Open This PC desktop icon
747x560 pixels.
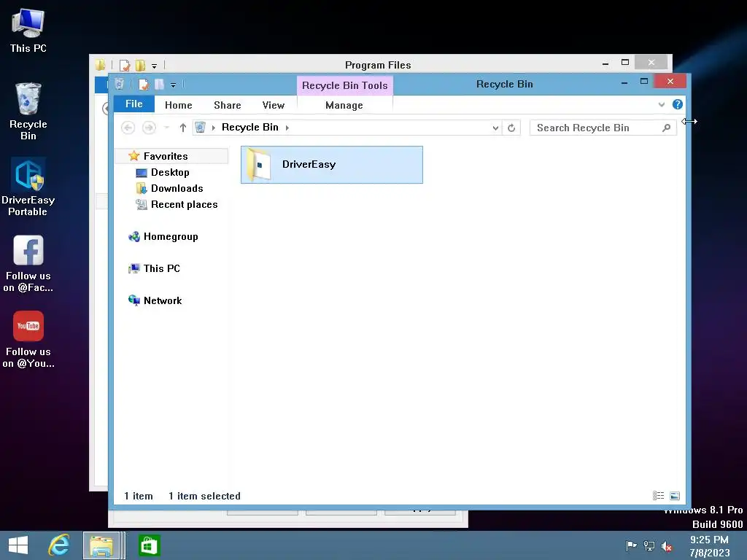(28, 30)
